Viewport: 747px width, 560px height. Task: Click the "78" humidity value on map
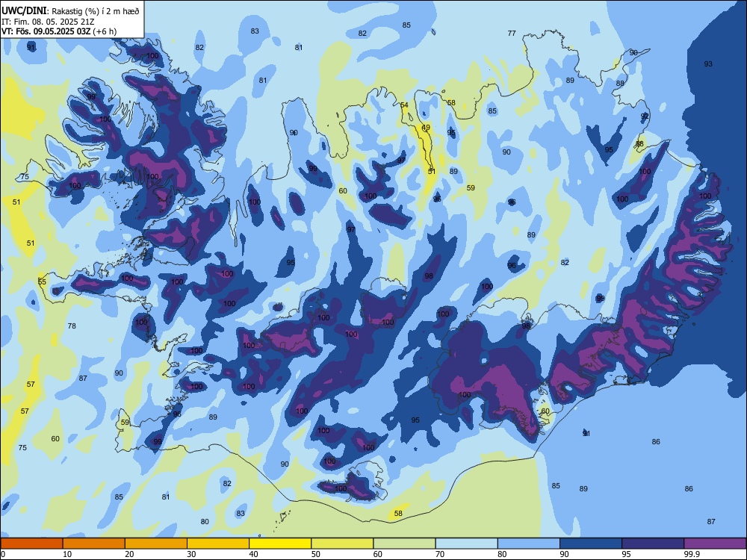(72, 326)
